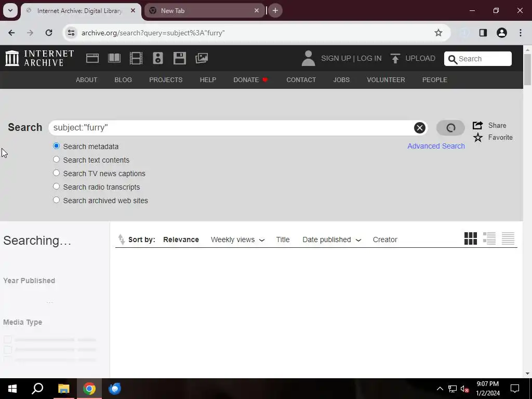The height and width of the screenshot is (399, 532).
Task: Click the Favorite star icon
Action: pyautogui.click(x=478, y=137)
